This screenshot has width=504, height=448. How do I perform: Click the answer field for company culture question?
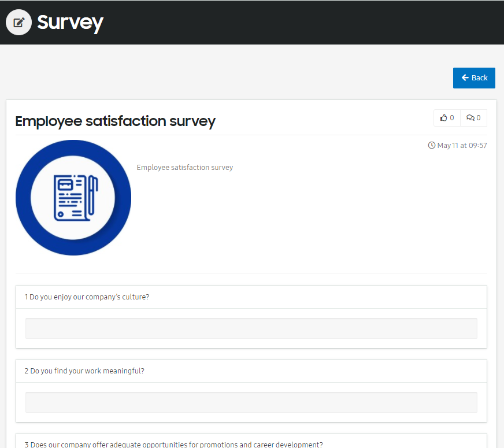point(251,328)
